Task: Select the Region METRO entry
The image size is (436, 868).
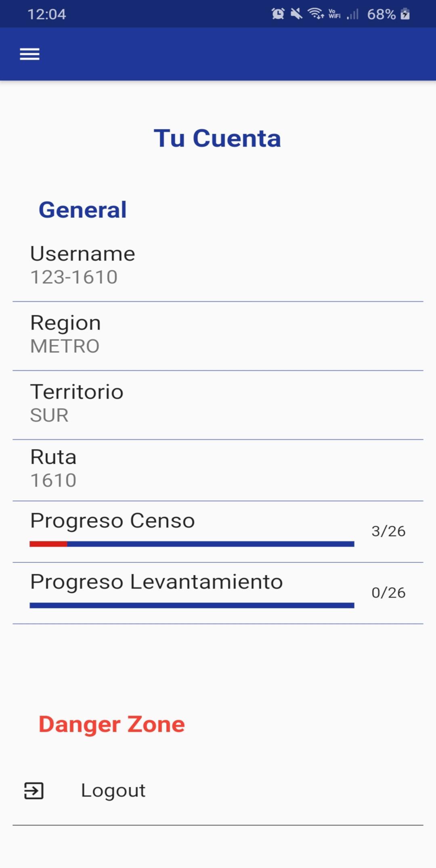Action: [218, 336]
